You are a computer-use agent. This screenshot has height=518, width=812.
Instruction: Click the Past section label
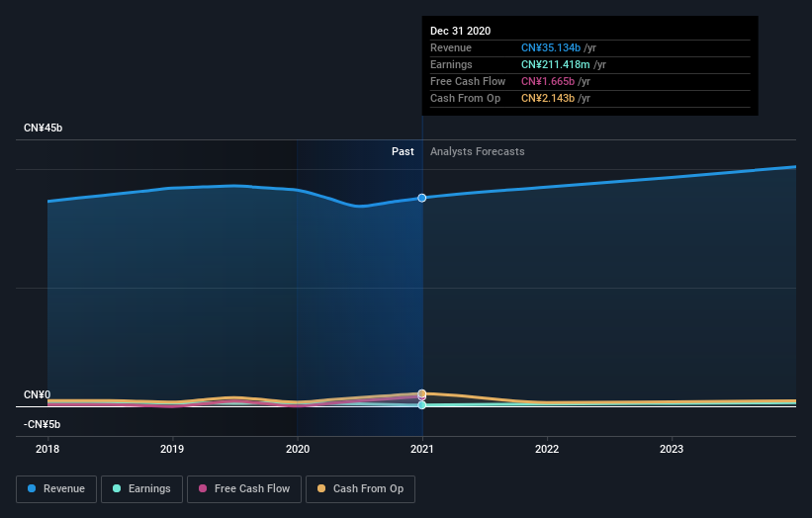403,151
